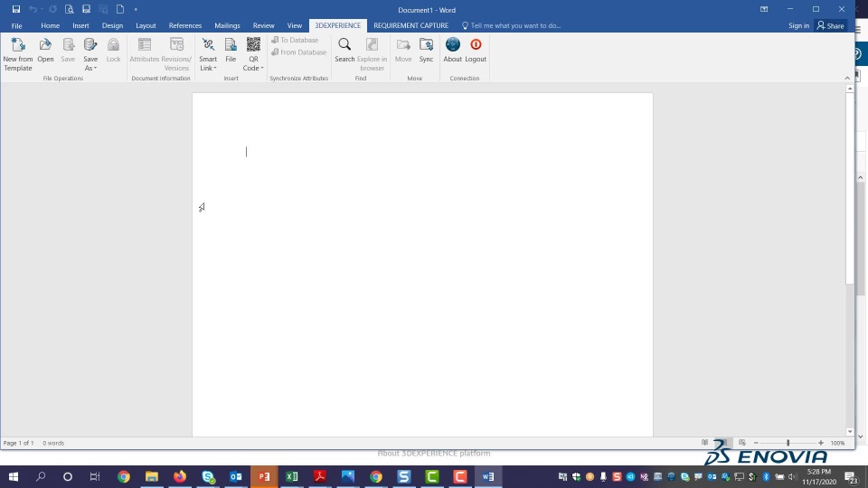Click Tell me what you want to do
The height and width of the screenshot is (488, 868).
click(511, 25)
